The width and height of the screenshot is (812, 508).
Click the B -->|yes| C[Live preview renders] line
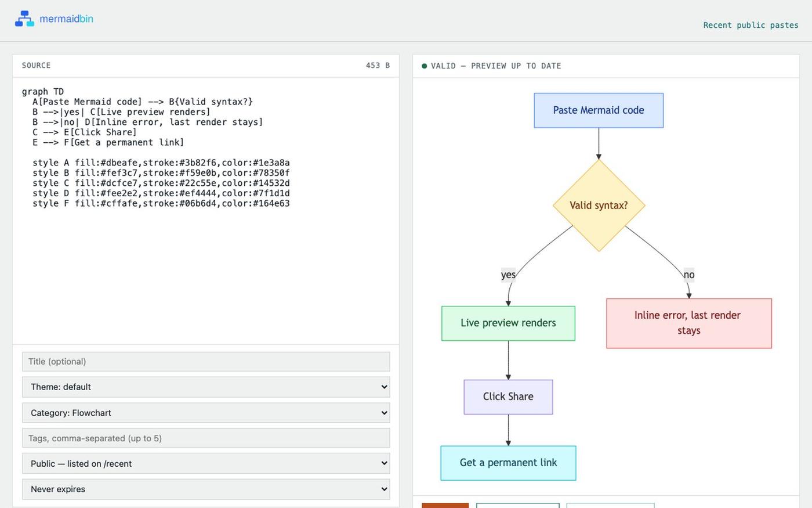[x=121, y=112]
